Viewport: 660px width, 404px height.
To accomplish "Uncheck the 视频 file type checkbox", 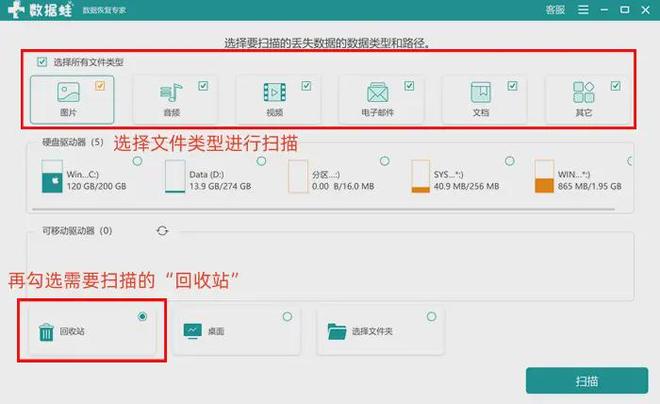I will click(x=306, y=86).
